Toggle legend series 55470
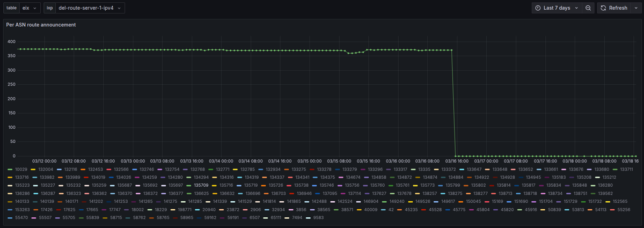644x228 pixels. pyautogui.click(x=22, y=218)
